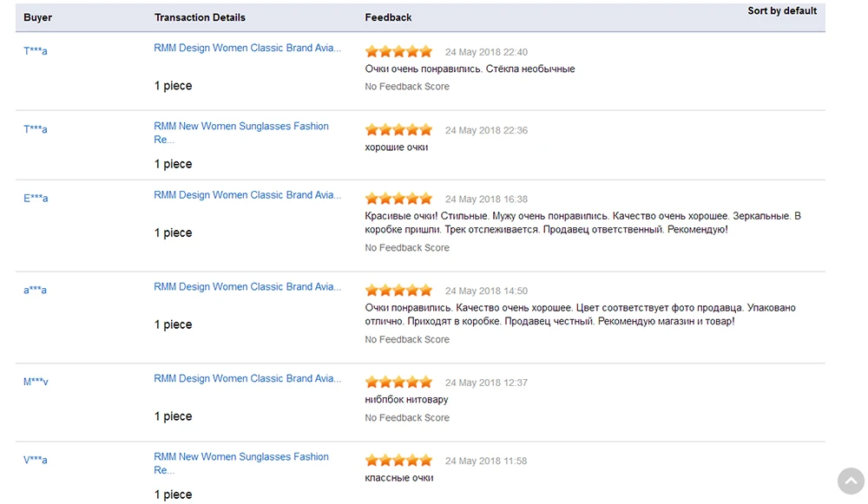Click the Feedback column header
This screenshot has height=504, width=868.
tap(388, 17)
